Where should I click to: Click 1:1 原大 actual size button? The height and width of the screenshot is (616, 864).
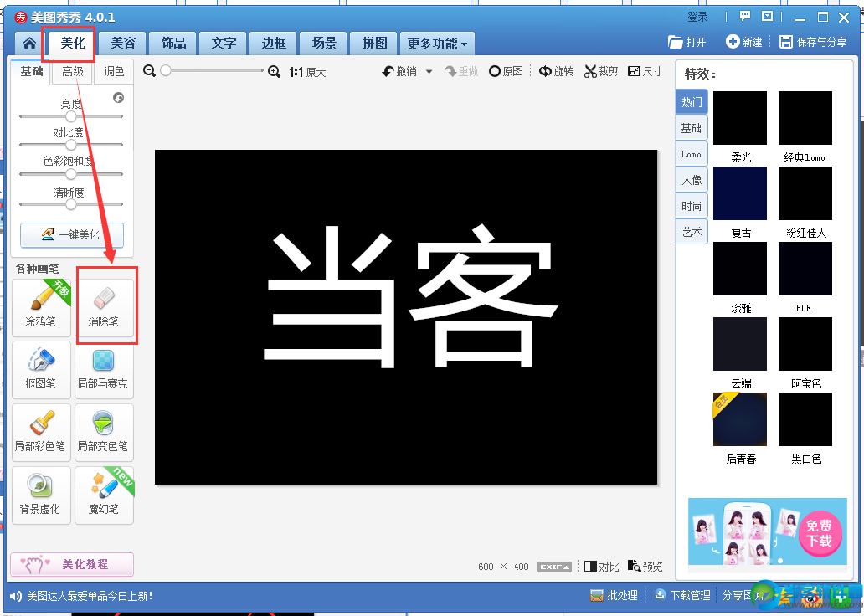[307, 72]
